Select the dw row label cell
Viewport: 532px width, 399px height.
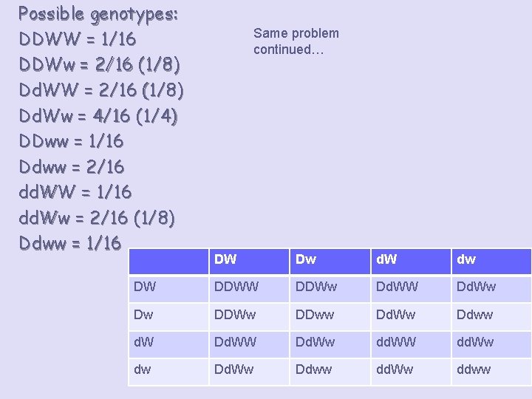coord(167,369)
